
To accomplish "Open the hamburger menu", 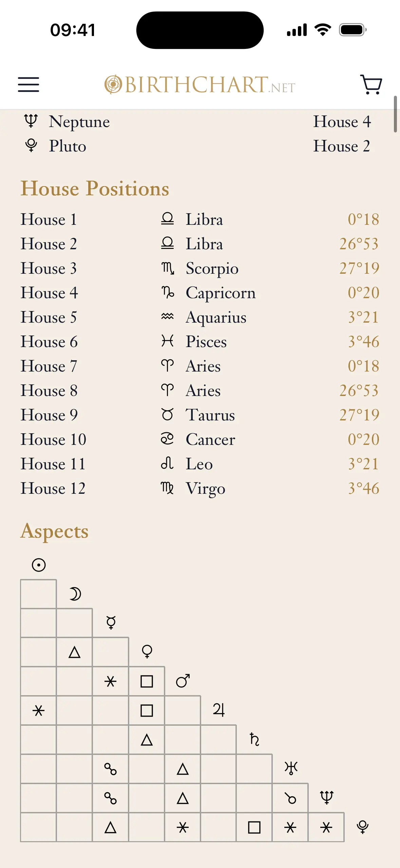I will 28,85.
